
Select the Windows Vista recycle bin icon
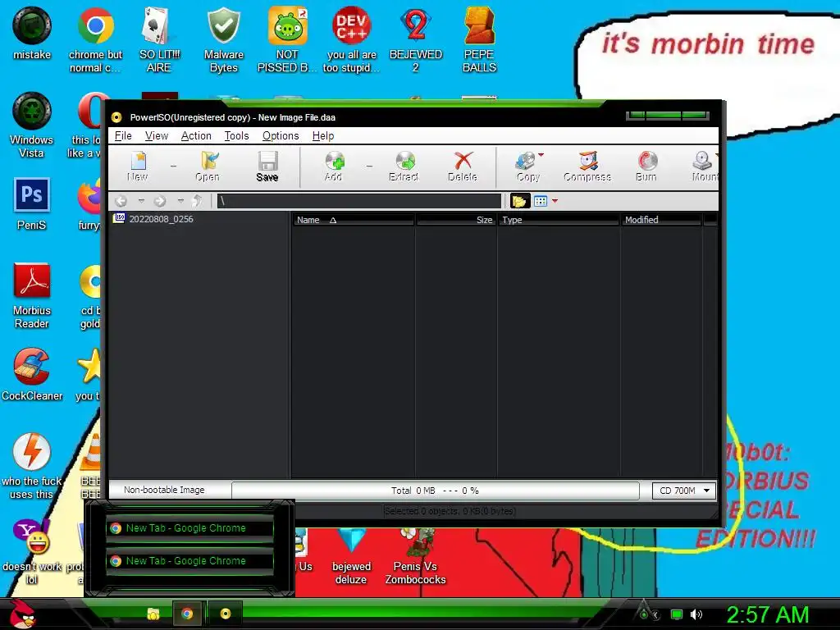point(32,126)
